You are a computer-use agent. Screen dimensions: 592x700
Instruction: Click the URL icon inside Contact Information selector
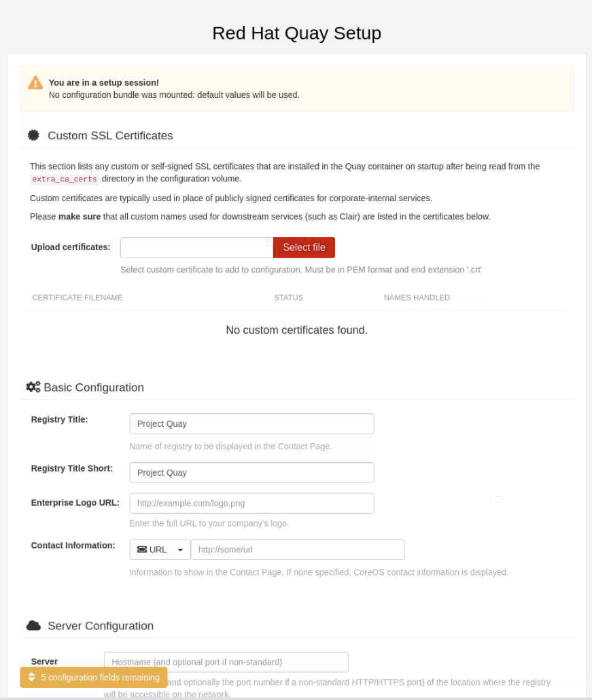click(143, 549)
